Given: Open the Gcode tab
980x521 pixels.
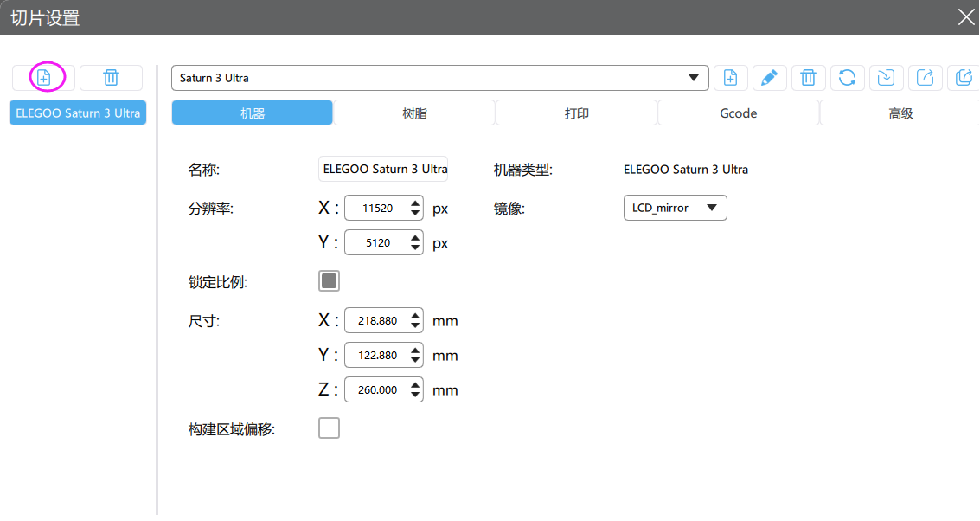Looking at the screenshot, I should coord(738,113).
